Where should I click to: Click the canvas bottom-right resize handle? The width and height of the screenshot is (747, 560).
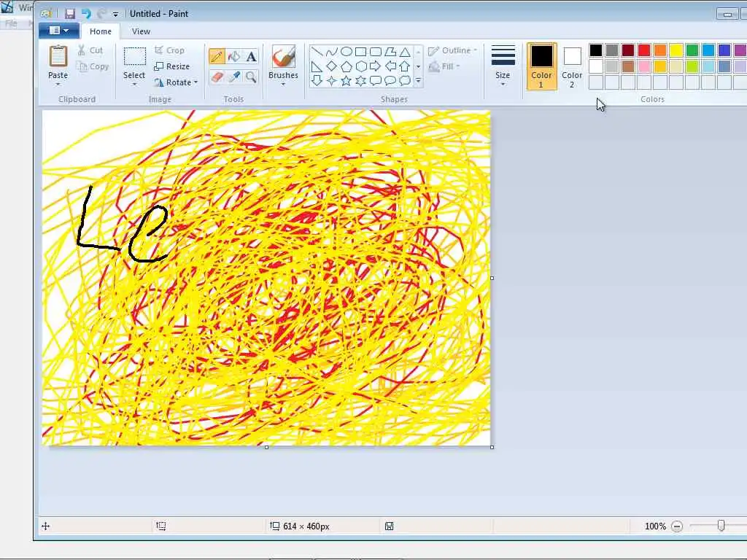click(492, 447)
